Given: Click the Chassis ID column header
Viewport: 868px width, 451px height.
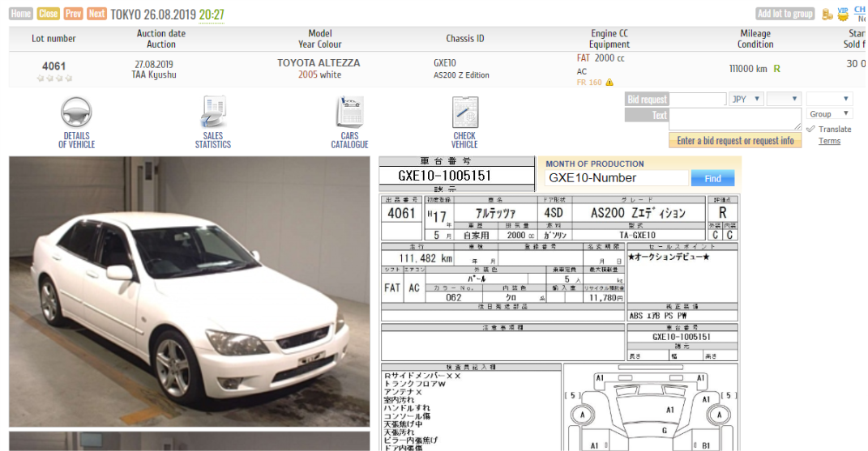Looking at the screenshot, I should point(465,39).
